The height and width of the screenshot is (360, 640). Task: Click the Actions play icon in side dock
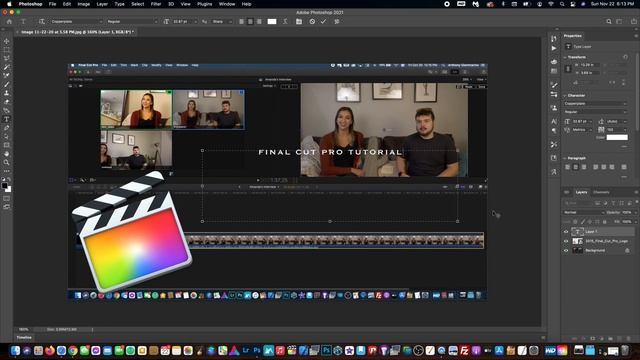tap(554, 48)
